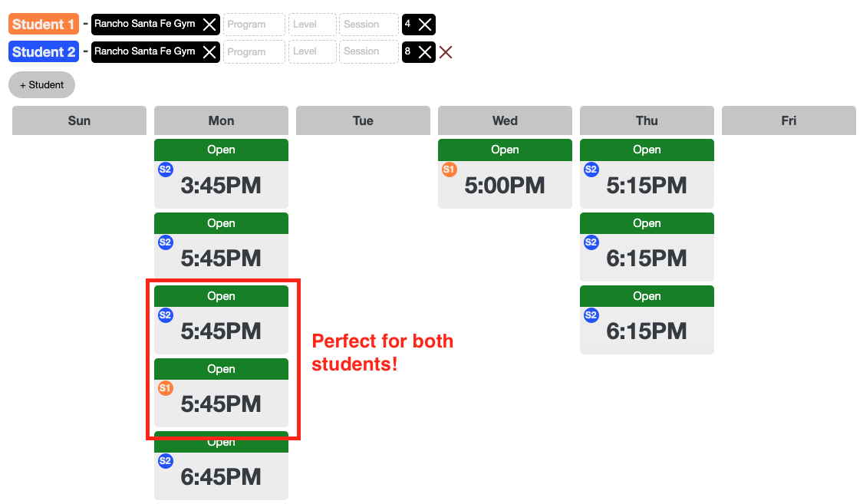
Task: Click the blue Student 2 label
Action: point(44,52)
